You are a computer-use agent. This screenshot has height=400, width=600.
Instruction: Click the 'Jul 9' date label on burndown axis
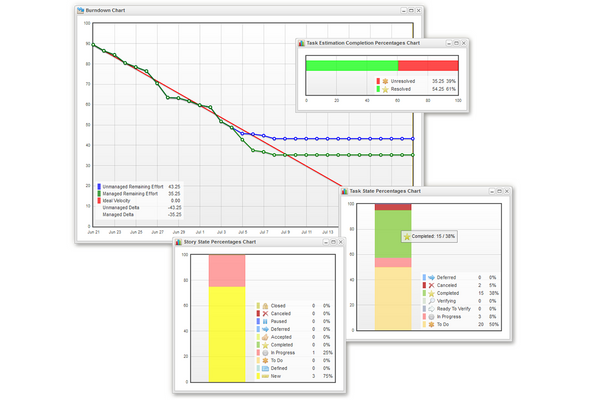(285, 232)
